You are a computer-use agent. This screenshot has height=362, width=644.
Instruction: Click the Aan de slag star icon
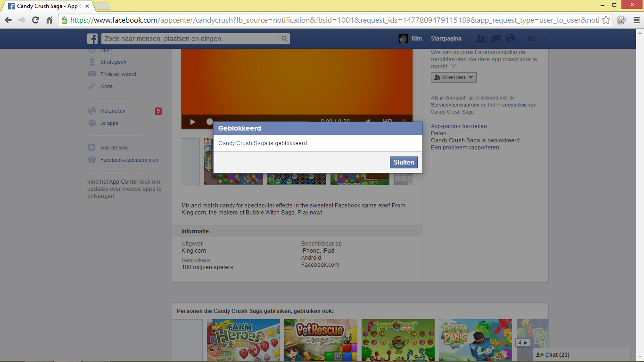92,148
